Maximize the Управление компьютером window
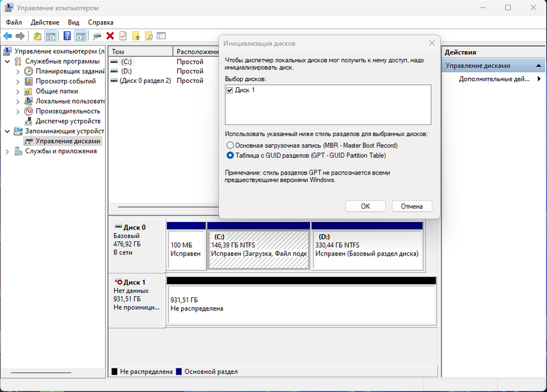 point(508,7)
